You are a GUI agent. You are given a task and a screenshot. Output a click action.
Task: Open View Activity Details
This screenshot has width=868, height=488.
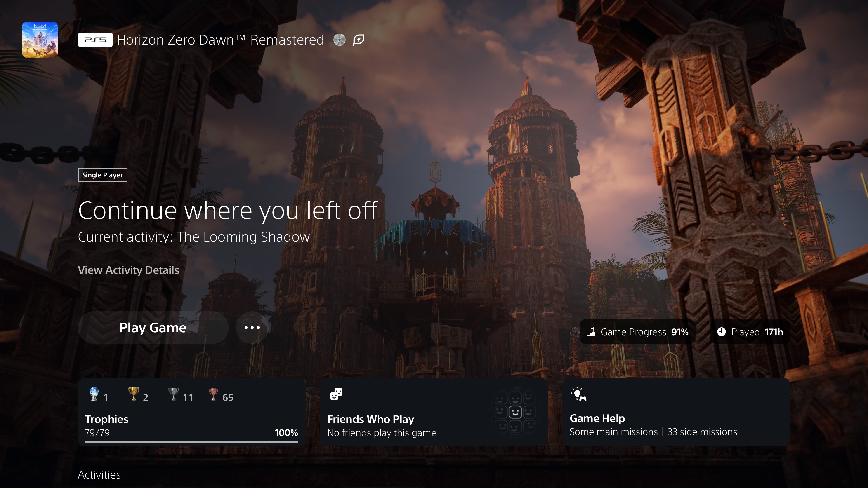point(128,270)
